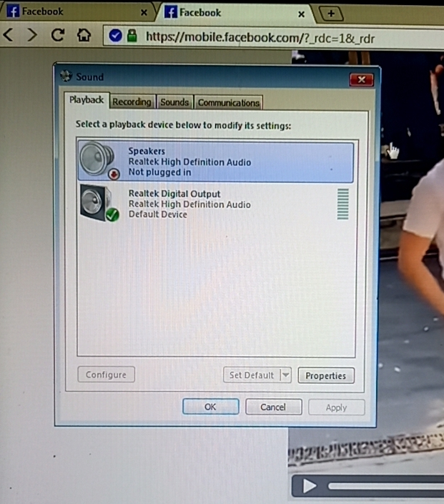Go forward with the browser forward arrow
Image resolution: width=444 pixels, height=504 pixels.
31,34
